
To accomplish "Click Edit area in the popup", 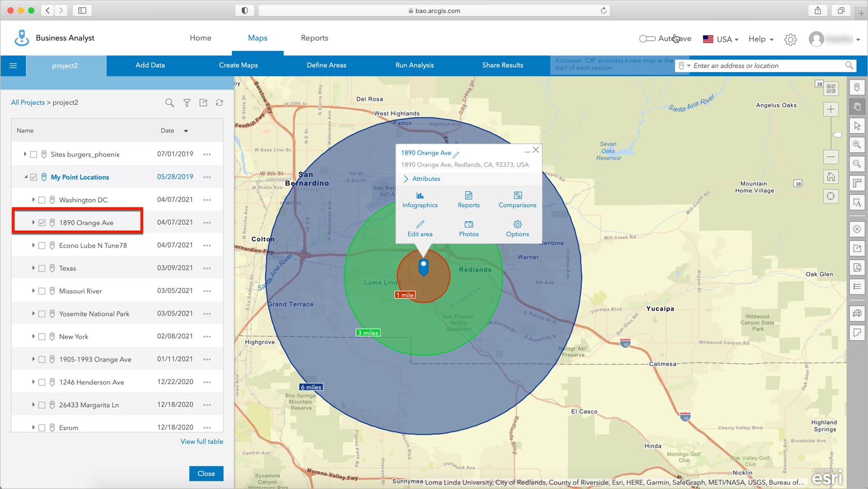I will (x=420, y=228).
